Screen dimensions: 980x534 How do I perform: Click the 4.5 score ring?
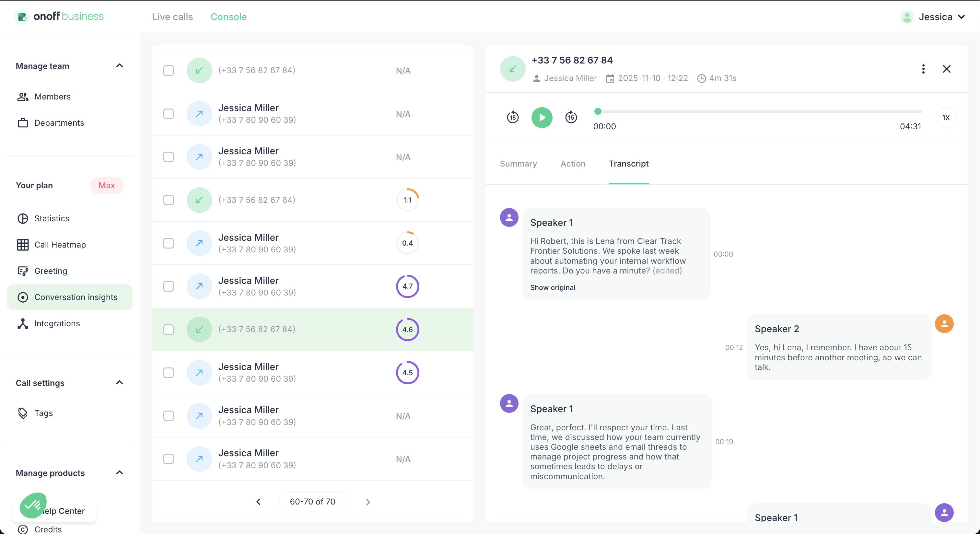click(x=407, y=373)
